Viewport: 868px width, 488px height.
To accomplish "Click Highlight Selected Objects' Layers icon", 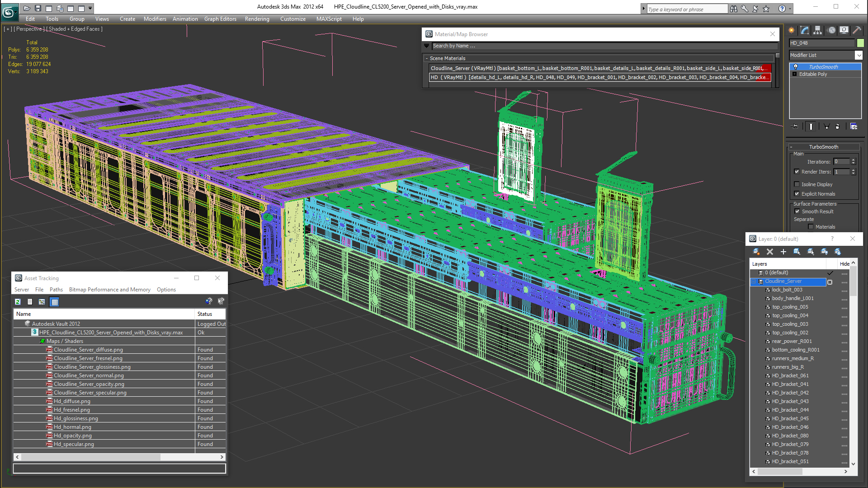I will [811, 252].
